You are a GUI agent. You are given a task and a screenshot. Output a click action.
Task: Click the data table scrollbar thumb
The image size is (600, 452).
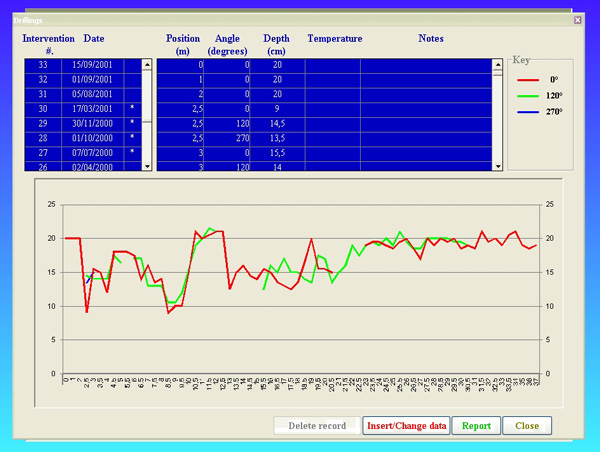coord(497,73)
